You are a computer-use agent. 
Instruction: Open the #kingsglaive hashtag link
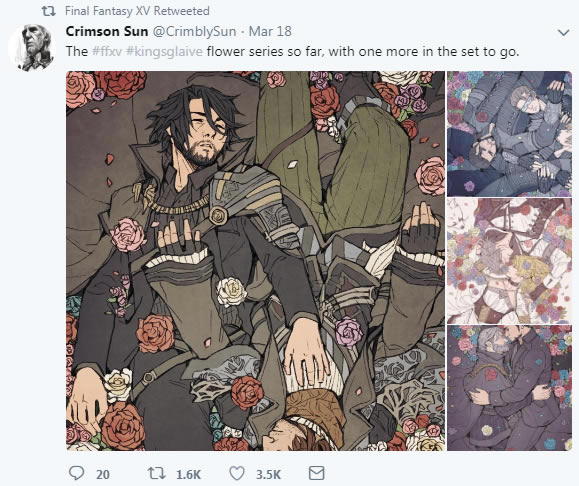(x=164, y=51)
